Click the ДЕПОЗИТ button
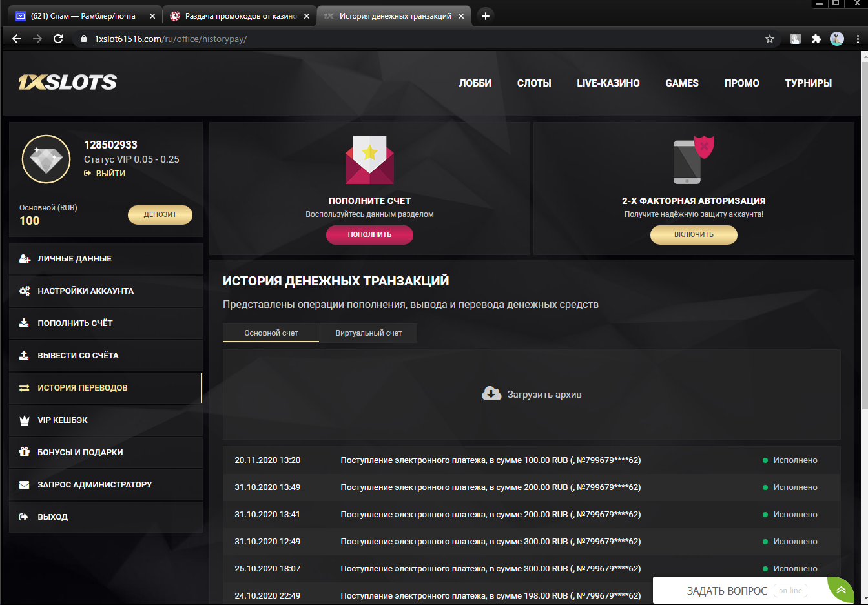Screen dimensions: 868x605 click(x=160, y=214)
